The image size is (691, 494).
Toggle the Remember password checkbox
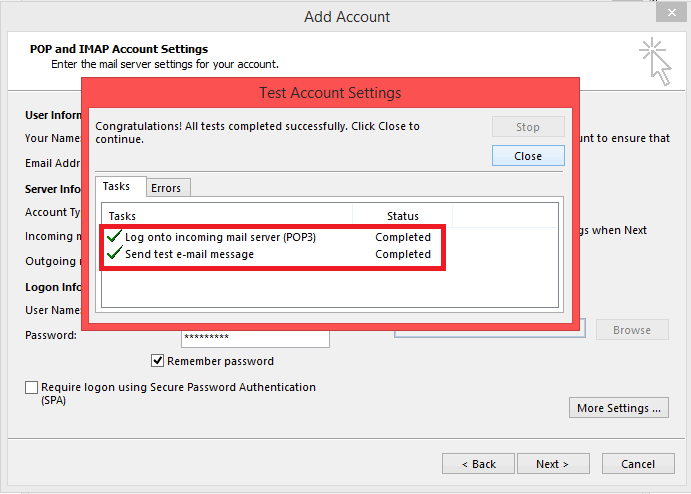(157, 361)
